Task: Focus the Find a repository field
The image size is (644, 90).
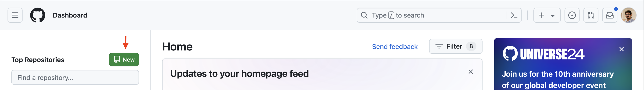Action: [75, 77]
